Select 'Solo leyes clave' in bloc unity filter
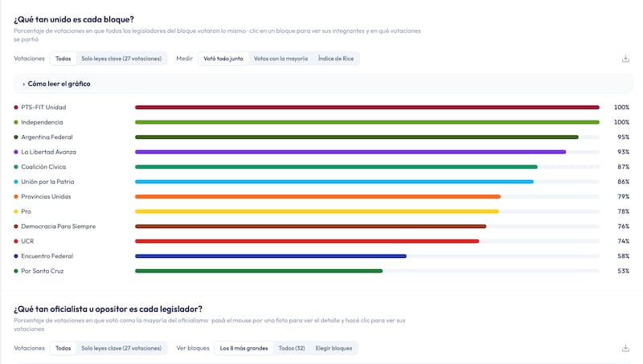Viewport: 643px width, 364px height. pyautogui.click(x=121, y=59)
